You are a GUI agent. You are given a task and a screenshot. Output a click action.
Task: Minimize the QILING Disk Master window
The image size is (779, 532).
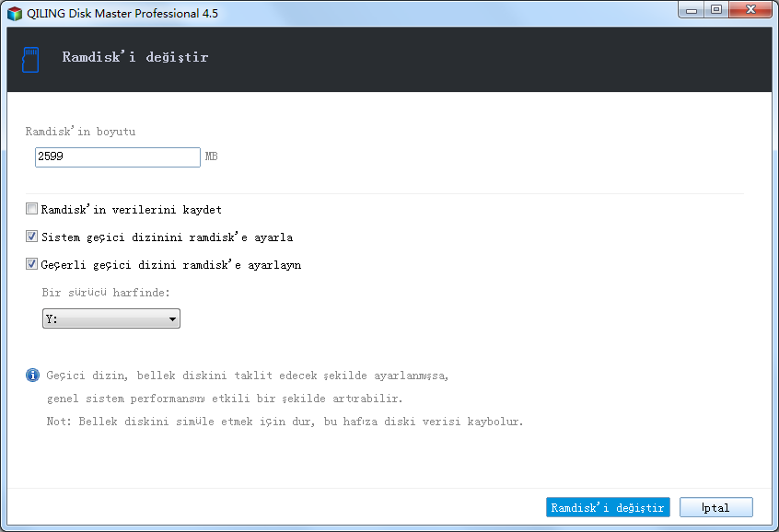pyautogui.click(x=692, y=10)
